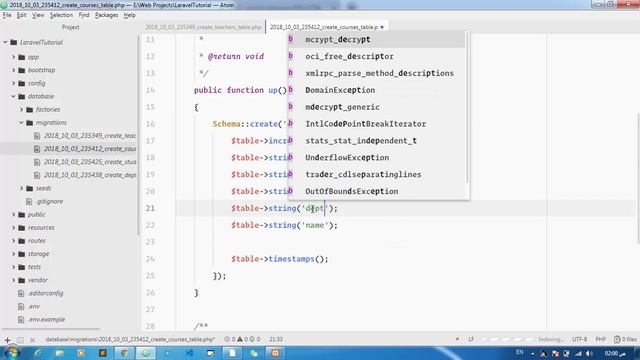Change the UTF-8 encoding

point(579,340)
